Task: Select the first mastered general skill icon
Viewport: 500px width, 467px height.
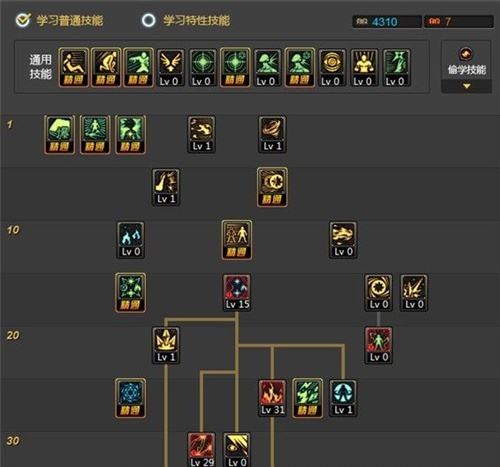Action: pyautogui.click(x=74, y=68)
